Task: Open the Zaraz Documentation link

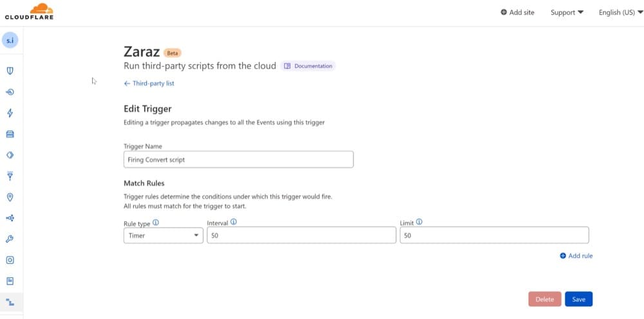Action: 308,66
